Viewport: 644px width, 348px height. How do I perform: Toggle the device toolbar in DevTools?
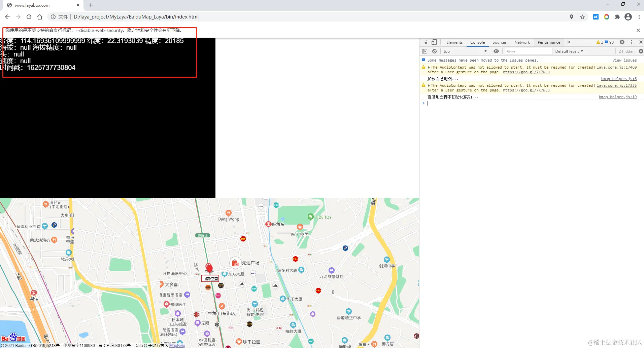434,42
